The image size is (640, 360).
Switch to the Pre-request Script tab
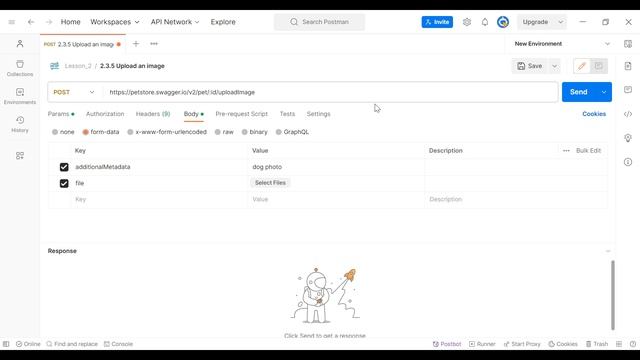tap(242, 114)
